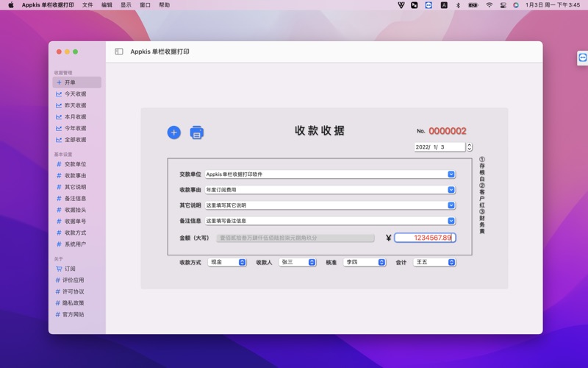588x368 pixels.
Task: Open the 显示 menu
Action: (126, 5)
